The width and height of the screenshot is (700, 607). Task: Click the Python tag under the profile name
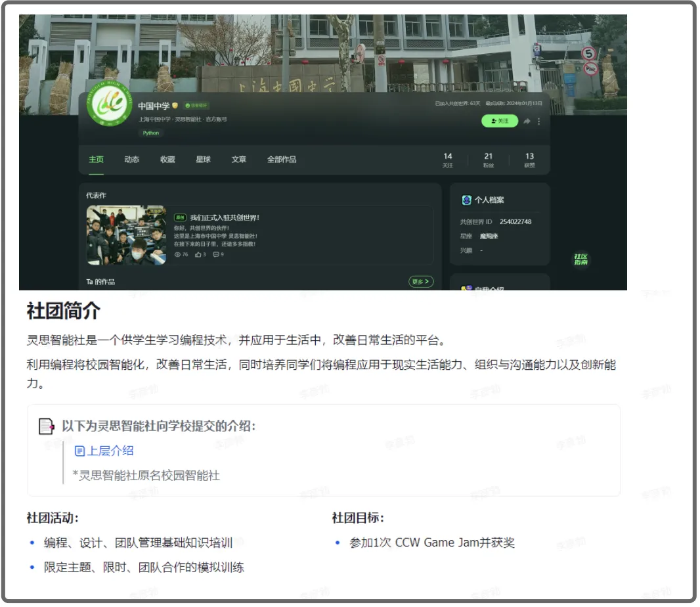tap(151, 133)
